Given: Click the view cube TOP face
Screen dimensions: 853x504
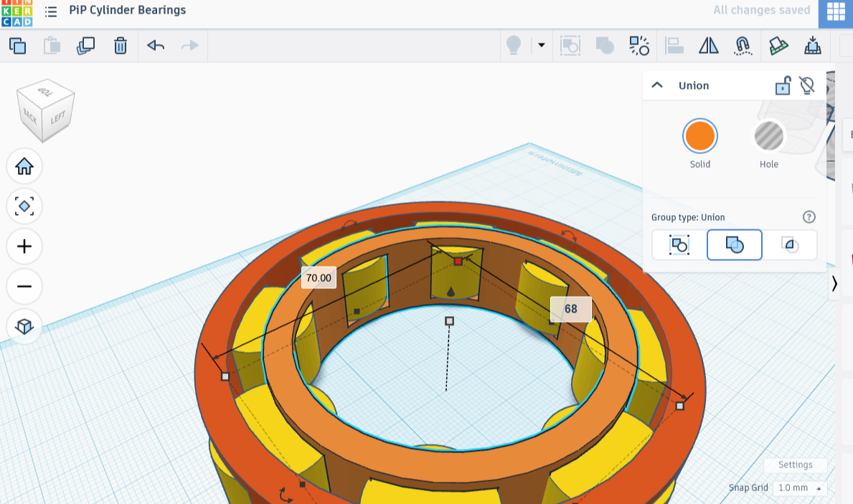Looking at the screenshot, I should click(46, 92).
